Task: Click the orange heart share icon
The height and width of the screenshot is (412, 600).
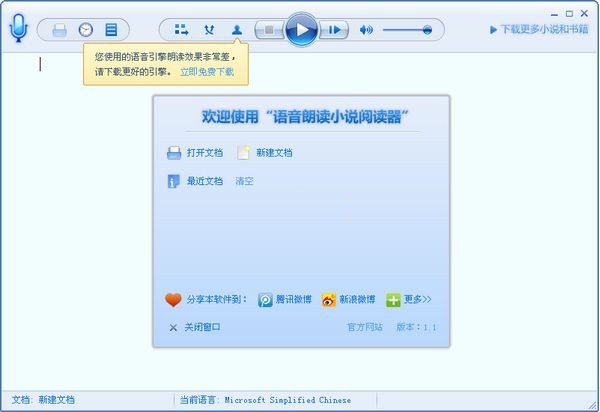Action: point(173,300)
